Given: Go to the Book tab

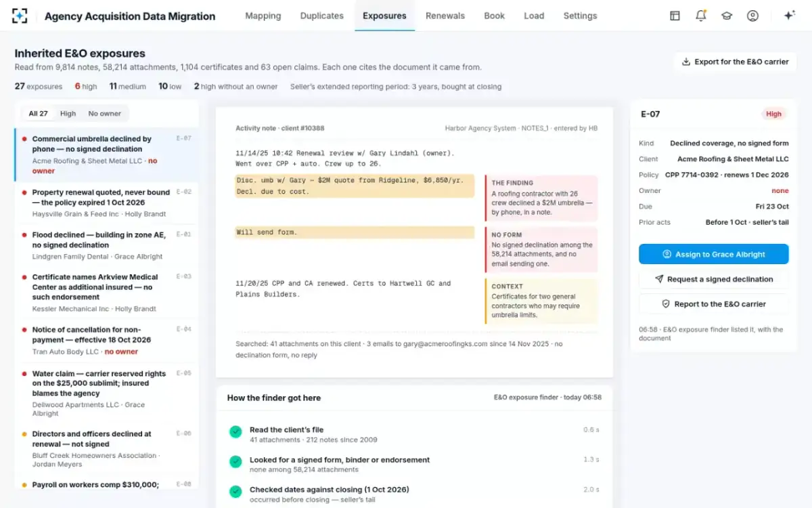Looking at the screenshot, I should pos(495,16).
